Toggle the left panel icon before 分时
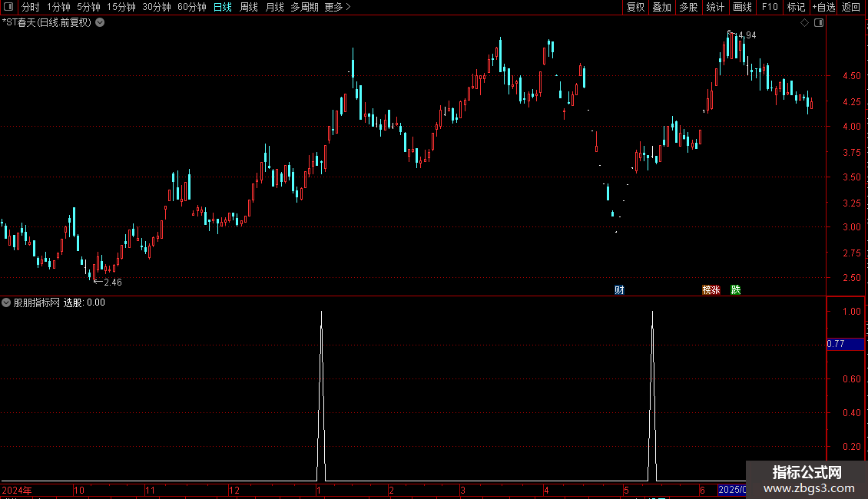 (8, 7)
